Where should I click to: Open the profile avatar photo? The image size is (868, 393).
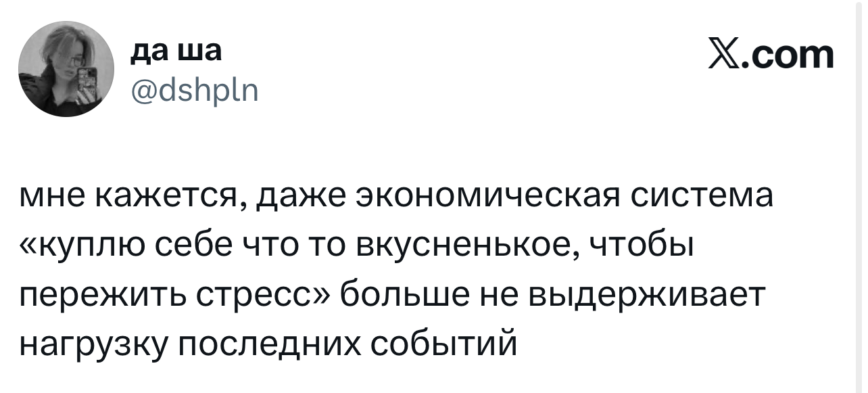pos(66,69)
